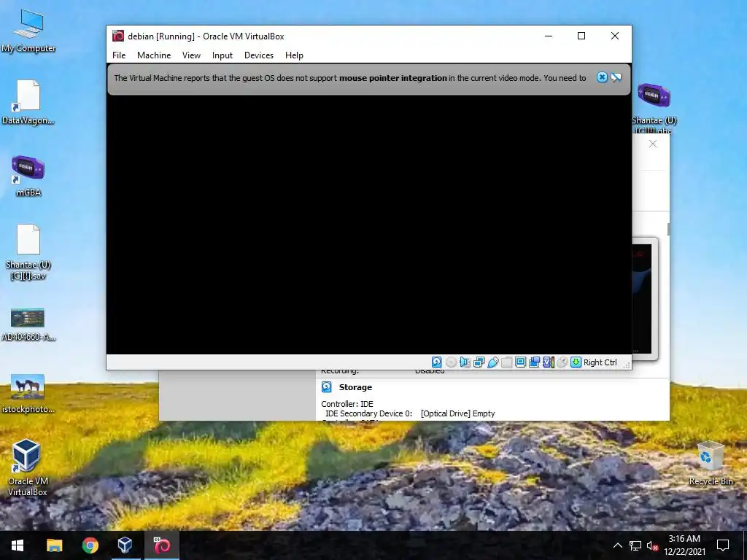This screenshot has height=560, width=747.
Task: Dismiss the mouse pointer integration notification
Action: 602,77
